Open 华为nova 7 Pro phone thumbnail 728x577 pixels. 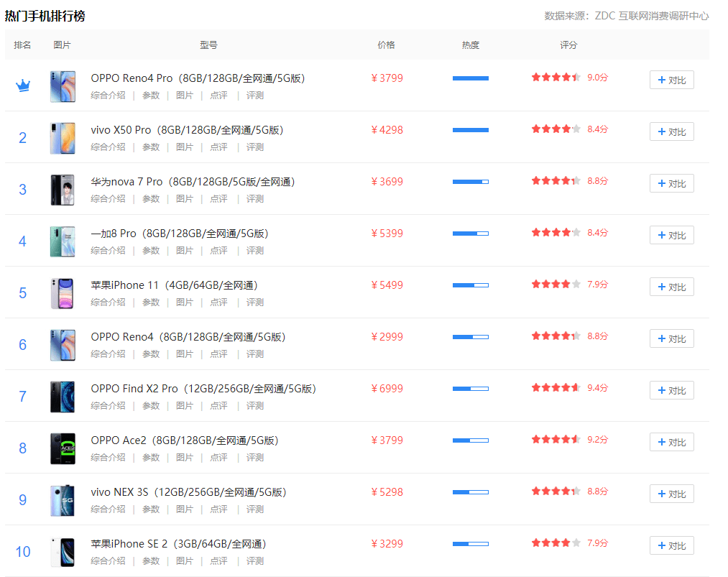click(x=63, y=190)
